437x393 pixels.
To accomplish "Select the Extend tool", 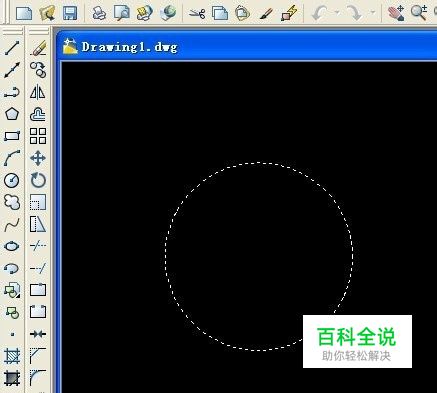I will pyautogui.click(x=38, y=268).
